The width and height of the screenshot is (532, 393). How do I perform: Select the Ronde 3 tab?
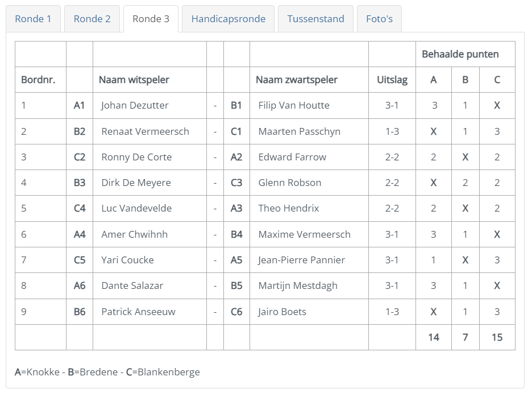click(151, 19)
